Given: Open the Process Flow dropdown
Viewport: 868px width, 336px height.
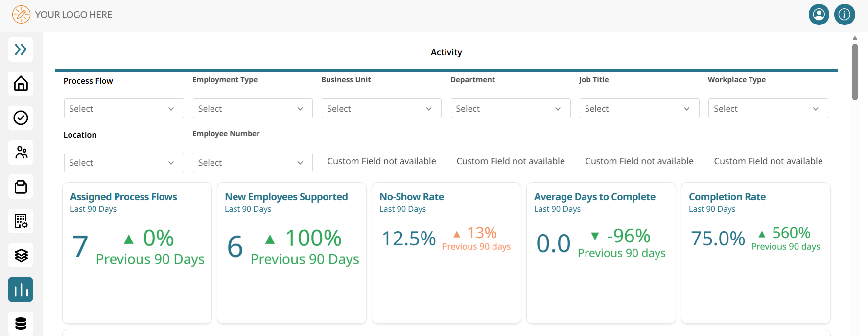Looking at the screenshot, I should click(x=124, y=108).
